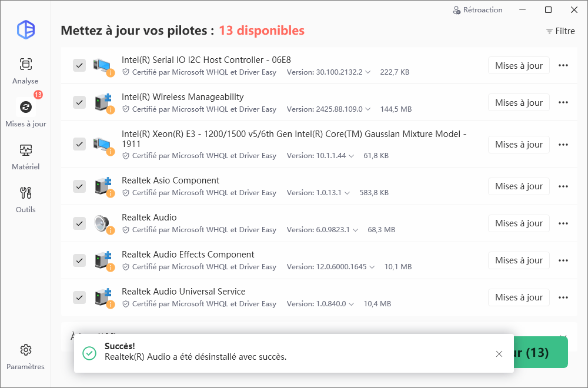
Task: Expand version 6.0.9823.1 dropdown
Action: coord(356,230)
